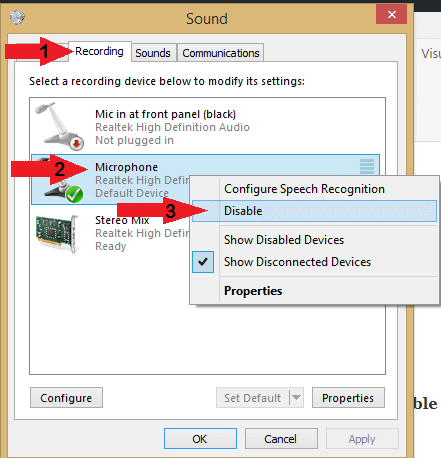Open the Communications tab

point(221,53)
